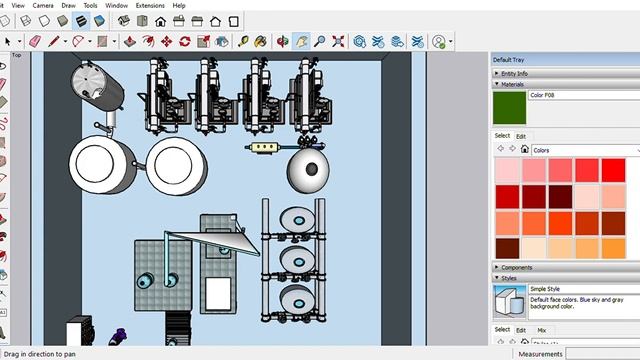Switch to Shaded face style
This screenshot has width=640, height=360.
click(x=62, y=21)
